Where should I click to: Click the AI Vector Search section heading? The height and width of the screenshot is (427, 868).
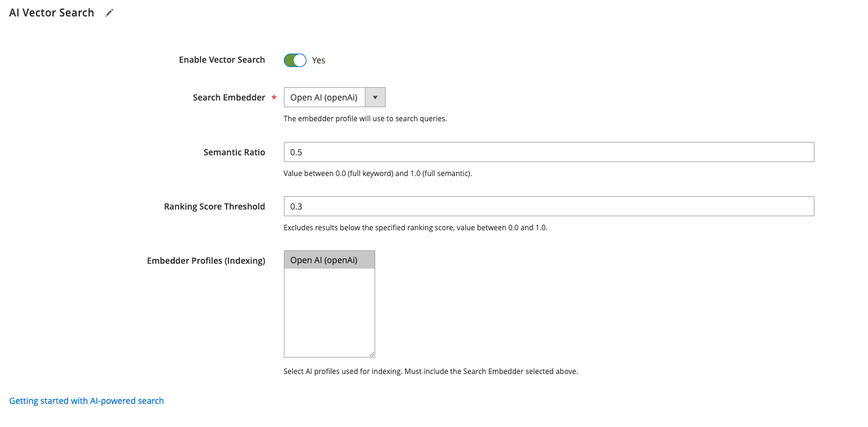click(51, 12)
